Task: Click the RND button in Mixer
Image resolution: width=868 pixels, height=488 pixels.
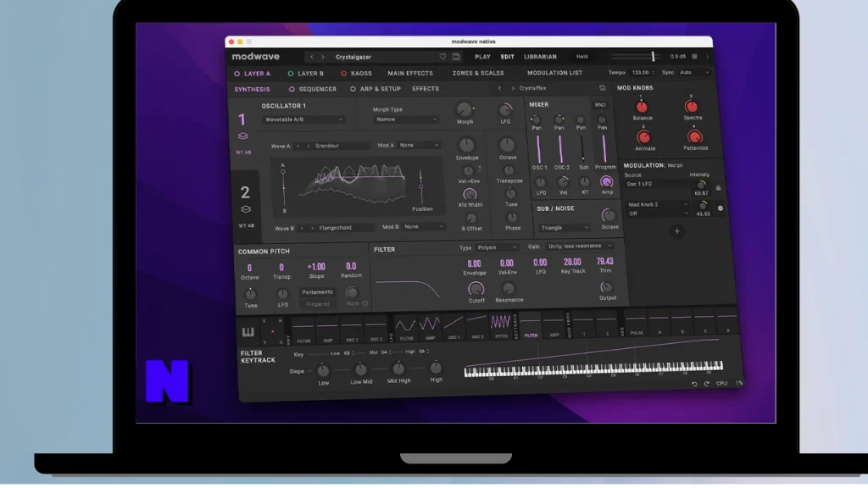Action: point(600,105)
